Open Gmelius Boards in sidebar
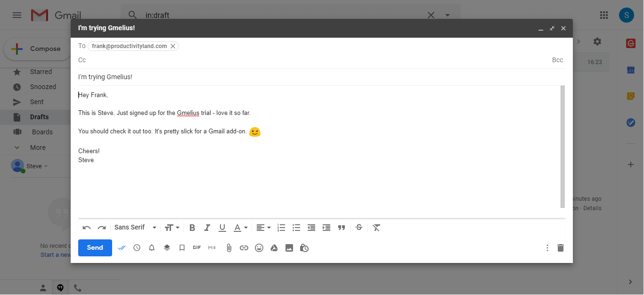The height and width of the screenshot is (295, 644). coord(42,132)
